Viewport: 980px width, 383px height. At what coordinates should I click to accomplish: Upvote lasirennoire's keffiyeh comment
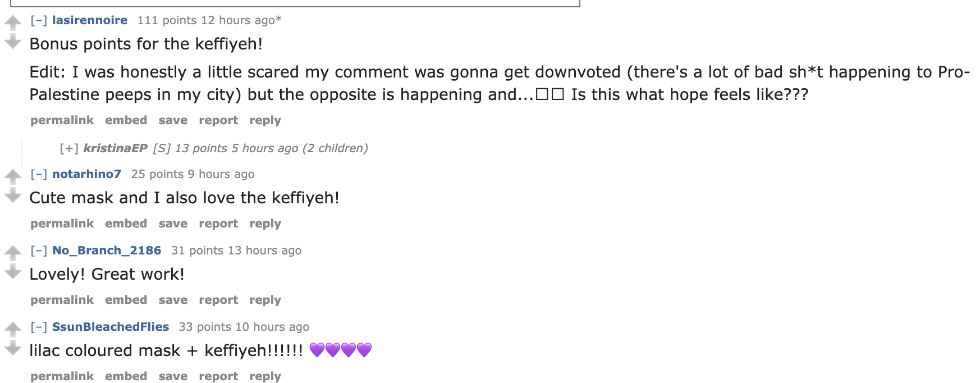point(12,22)
